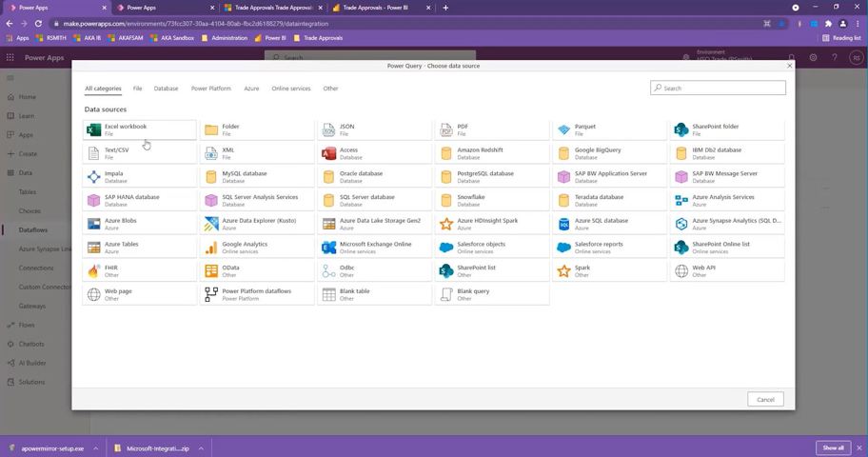Choose the Azure HDInsight Spark star icon
The height and width of the screenshot is (457, 868).
point(446,224)
